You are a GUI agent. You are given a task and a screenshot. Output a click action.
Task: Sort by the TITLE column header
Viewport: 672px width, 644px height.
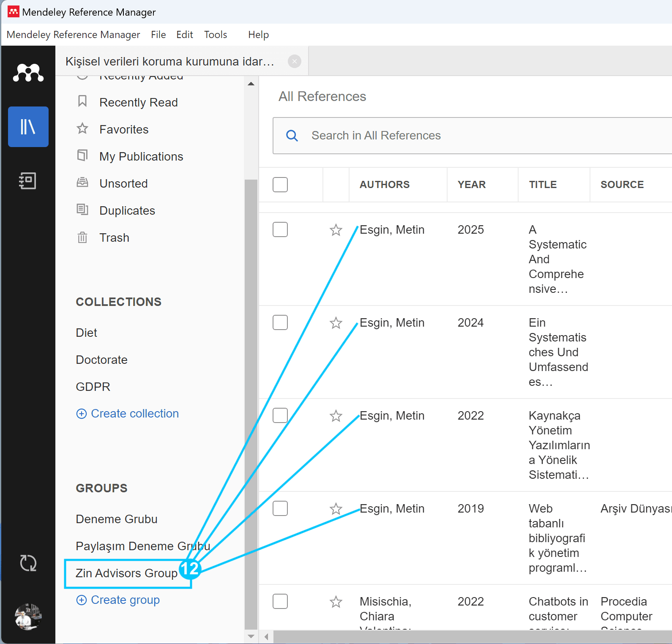[543, 185]
